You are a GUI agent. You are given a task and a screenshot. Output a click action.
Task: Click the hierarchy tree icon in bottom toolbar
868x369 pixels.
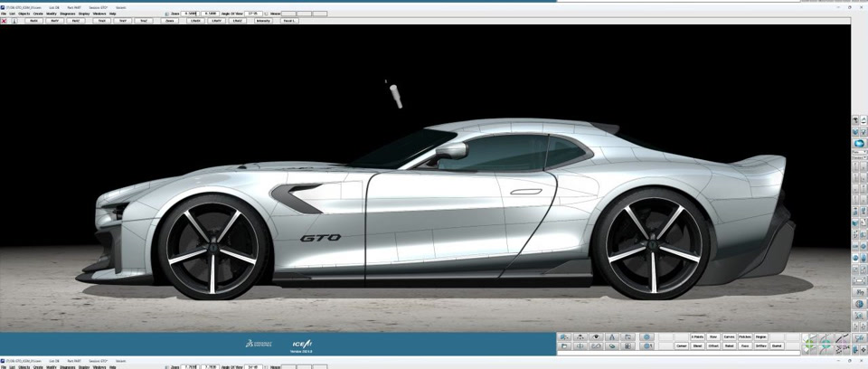coord(580,337)
